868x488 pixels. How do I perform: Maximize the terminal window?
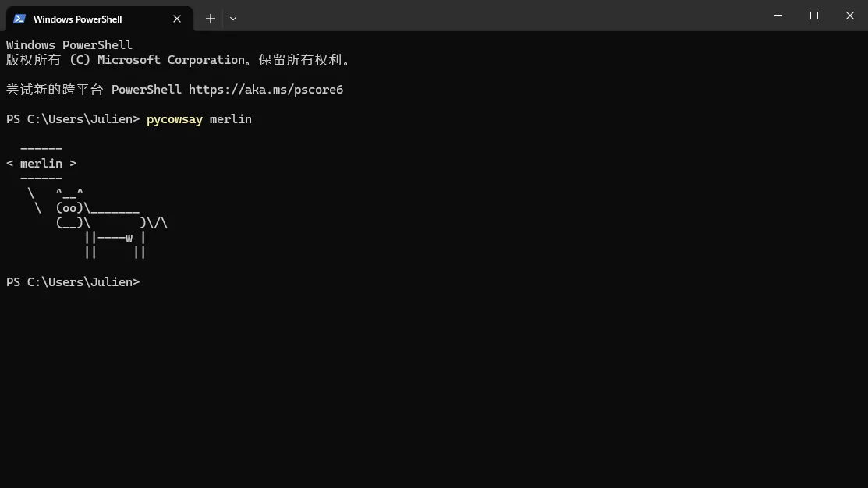click(x=814, y=16)
